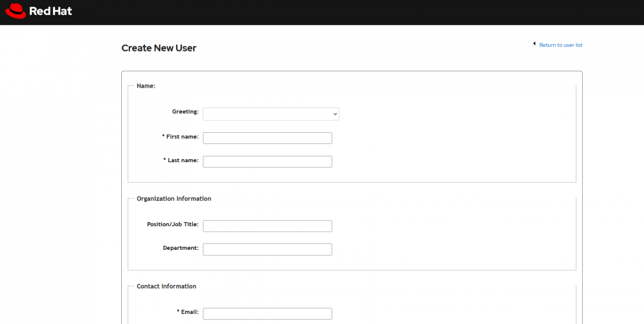Focus the Last name input field
644x324 pixels.
click(267, 162)
